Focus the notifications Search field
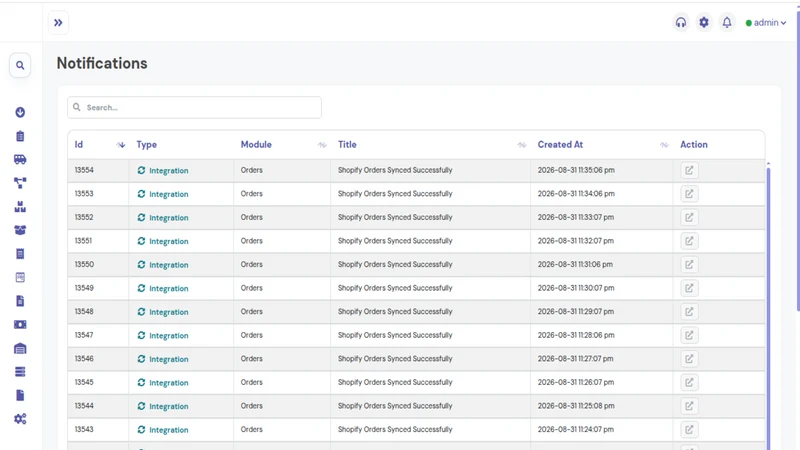The height and width of the screenshot is (450, 800). point(194,108)
